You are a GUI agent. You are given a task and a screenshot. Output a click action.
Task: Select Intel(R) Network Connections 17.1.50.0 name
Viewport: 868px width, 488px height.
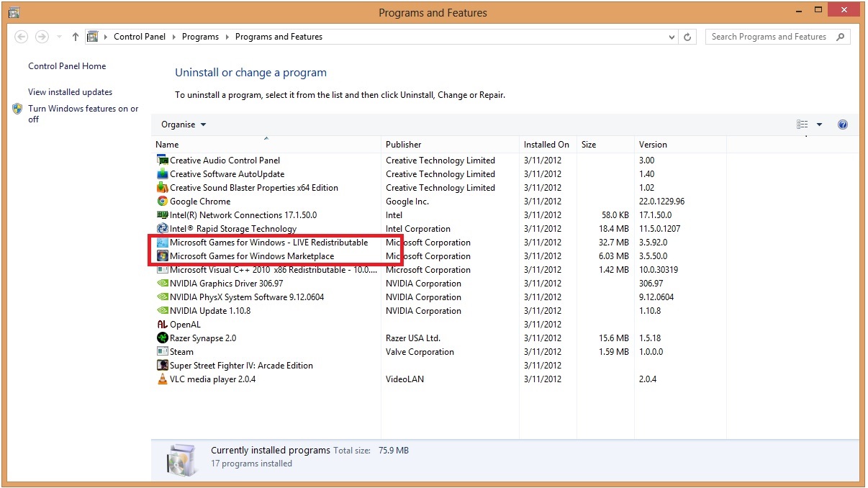(243, 215)
